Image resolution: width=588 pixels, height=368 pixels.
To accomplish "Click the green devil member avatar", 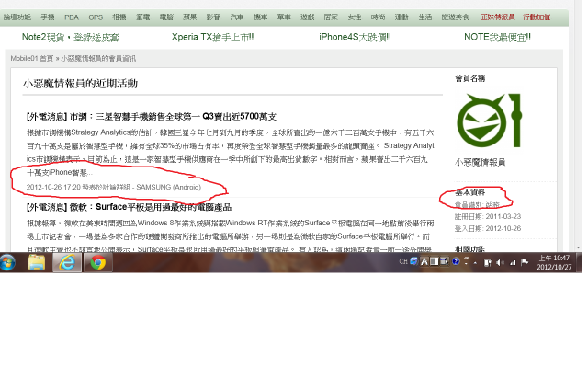I will coord(489,121).
